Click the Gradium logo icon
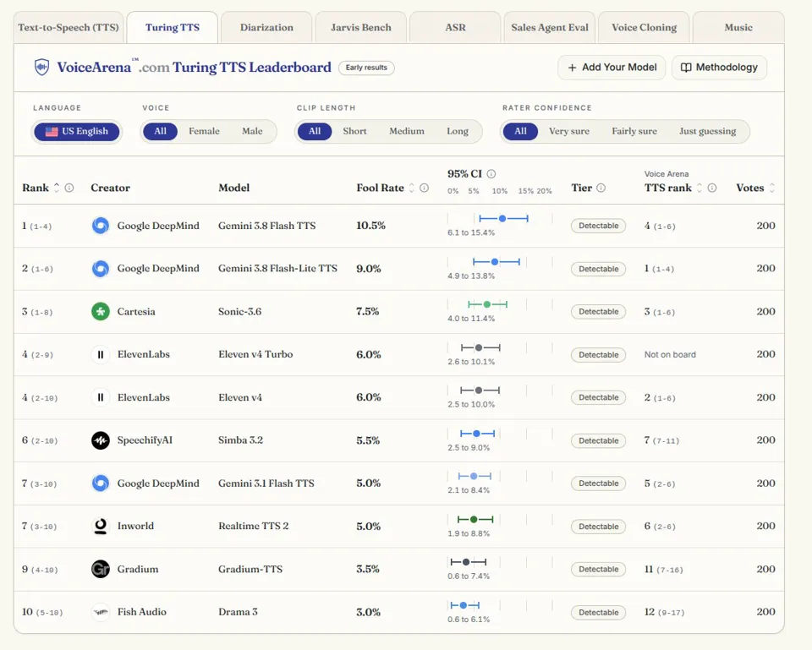 tap(101, 569)
